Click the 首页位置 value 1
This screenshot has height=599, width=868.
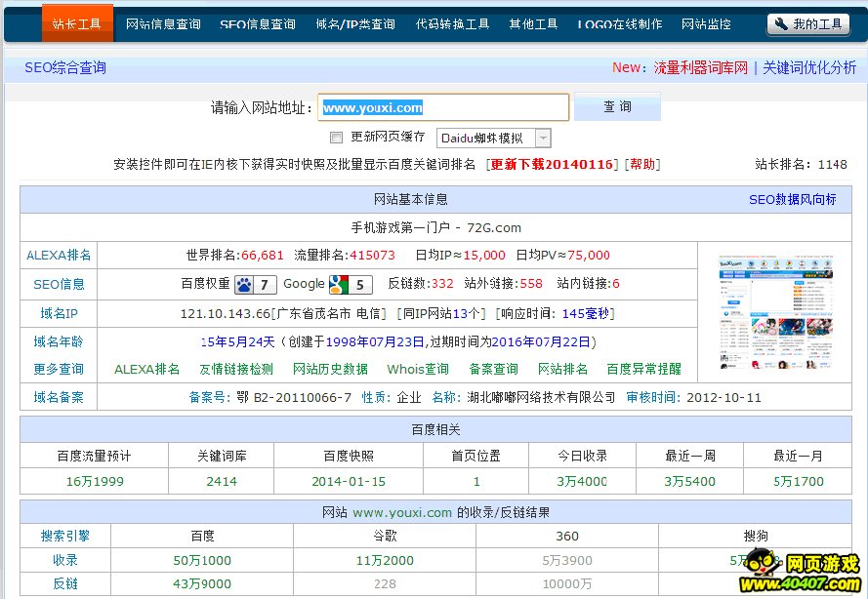[x=476, y=481]
